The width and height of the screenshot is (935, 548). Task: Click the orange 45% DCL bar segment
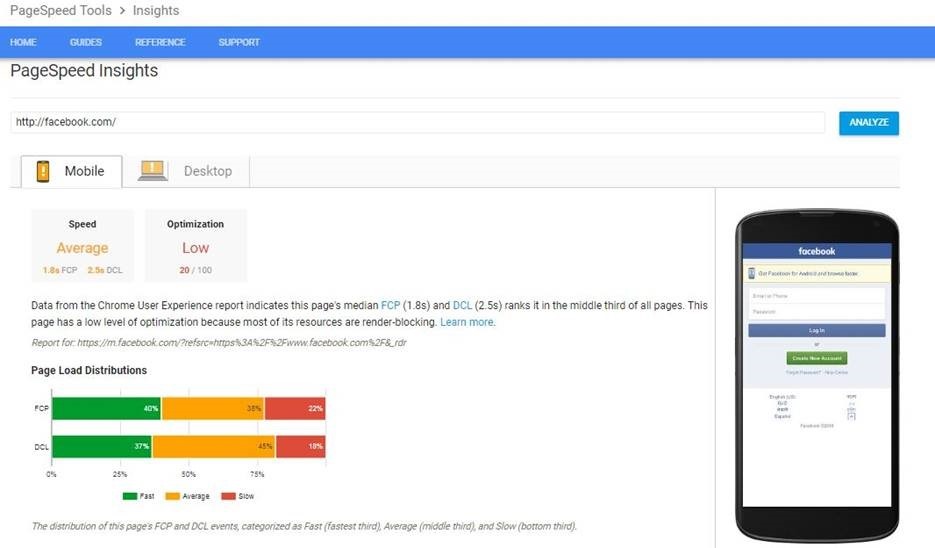[x=214, y=446]
